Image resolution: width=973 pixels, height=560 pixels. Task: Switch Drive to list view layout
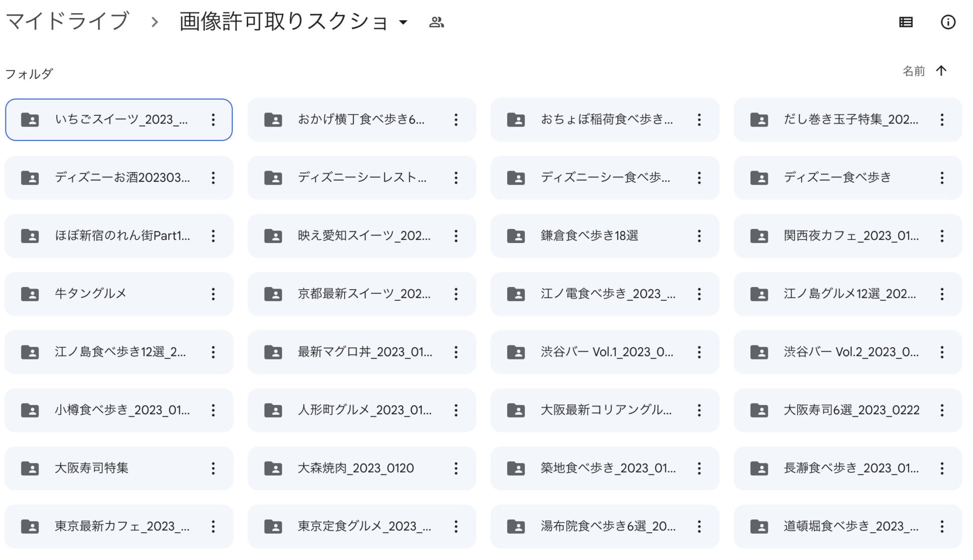906,22
